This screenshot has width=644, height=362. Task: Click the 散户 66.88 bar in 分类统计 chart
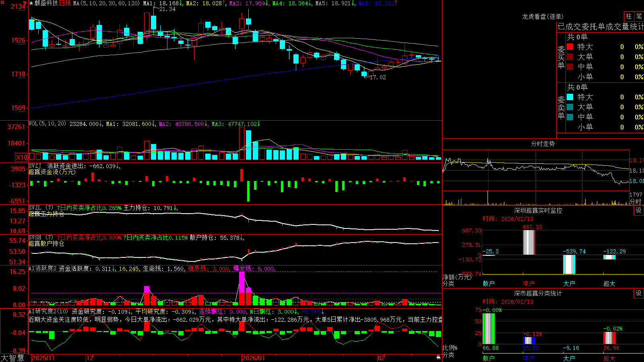pos(489,329)
